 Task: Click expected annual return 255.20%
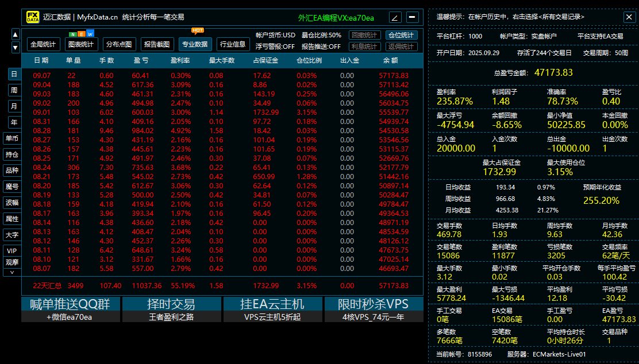601,200
